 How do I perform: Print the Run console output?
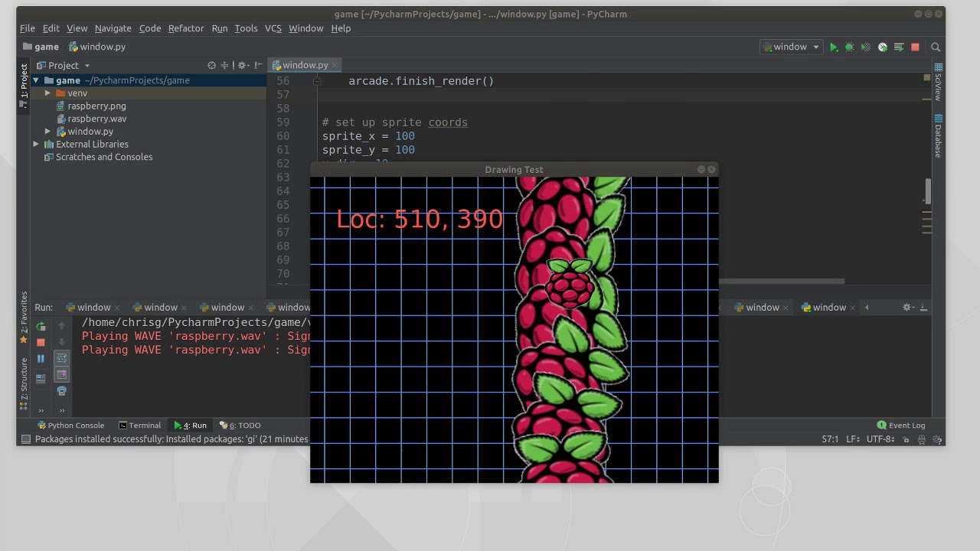coord(62,391)
